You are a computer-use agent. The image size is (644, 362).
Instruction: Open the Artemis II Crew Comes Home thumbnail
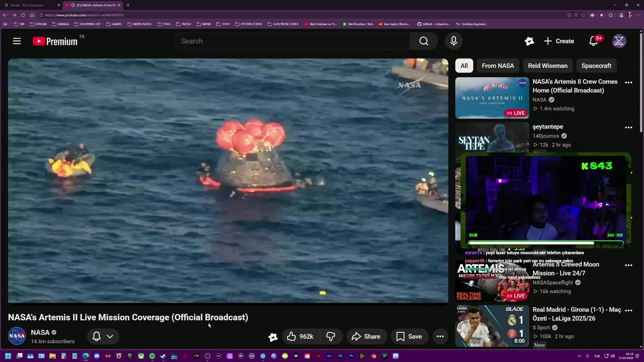(492, 98)
